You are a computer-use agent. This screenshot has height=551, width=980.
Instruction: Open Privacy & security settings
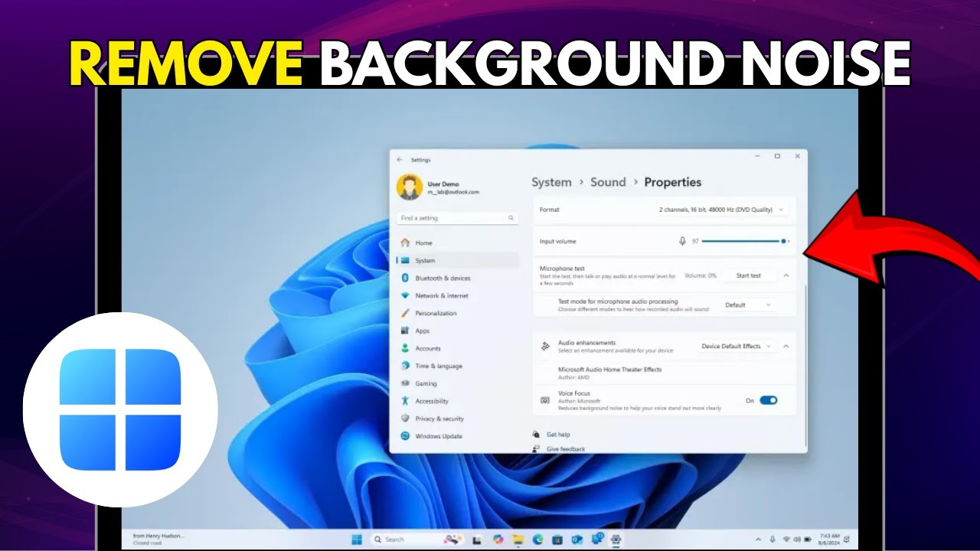[x=458, y=419]
